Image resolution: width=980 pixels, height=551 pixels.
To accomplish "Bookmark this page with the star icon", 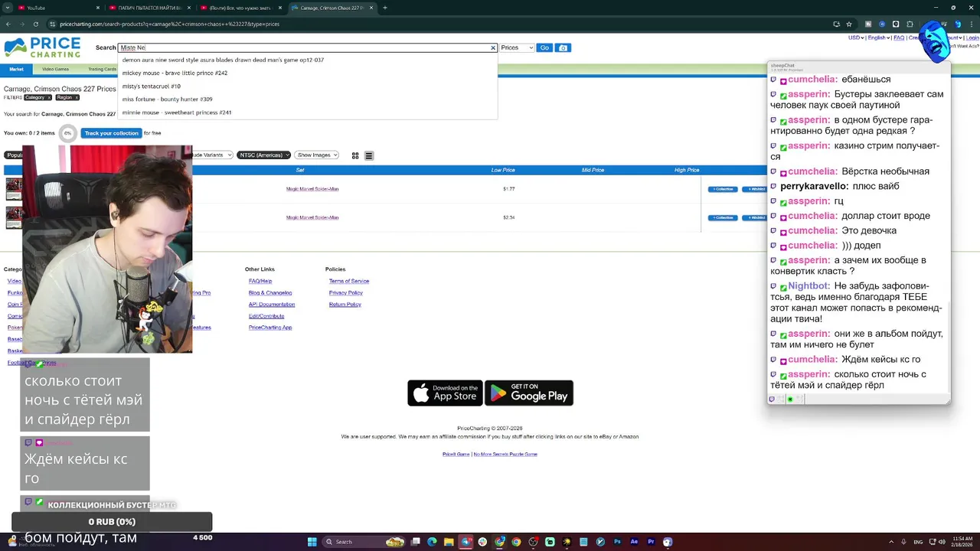I will pyautogui.click(x=849, y=24).
